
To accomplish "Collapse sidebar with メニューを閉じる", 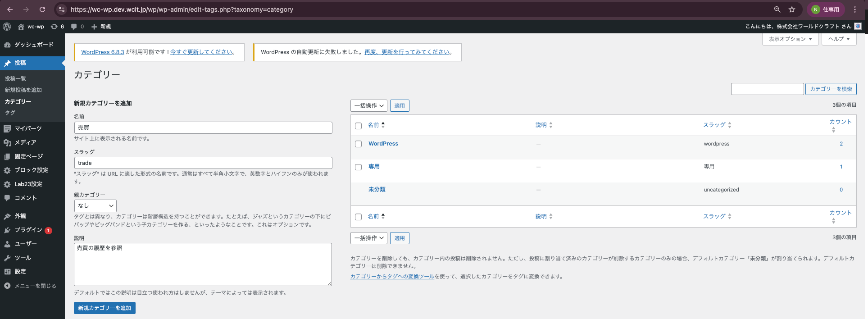I will 35,286.
